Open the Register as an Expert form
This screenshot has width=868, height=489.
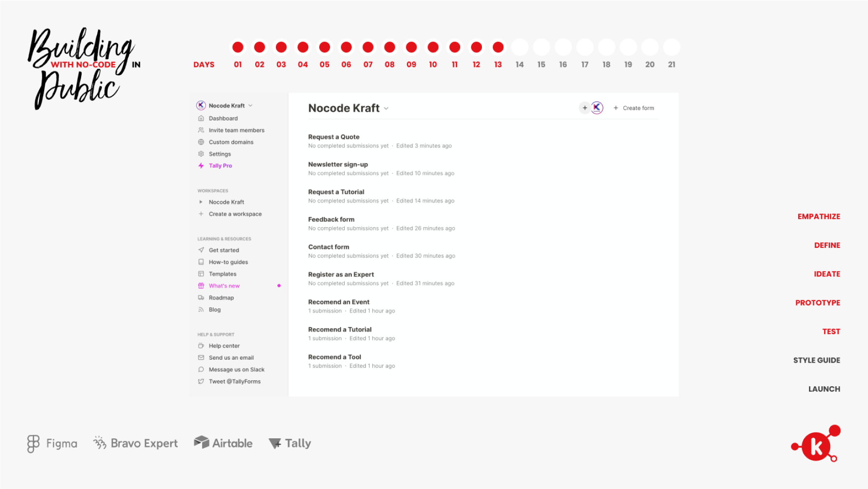pos(341,275)
